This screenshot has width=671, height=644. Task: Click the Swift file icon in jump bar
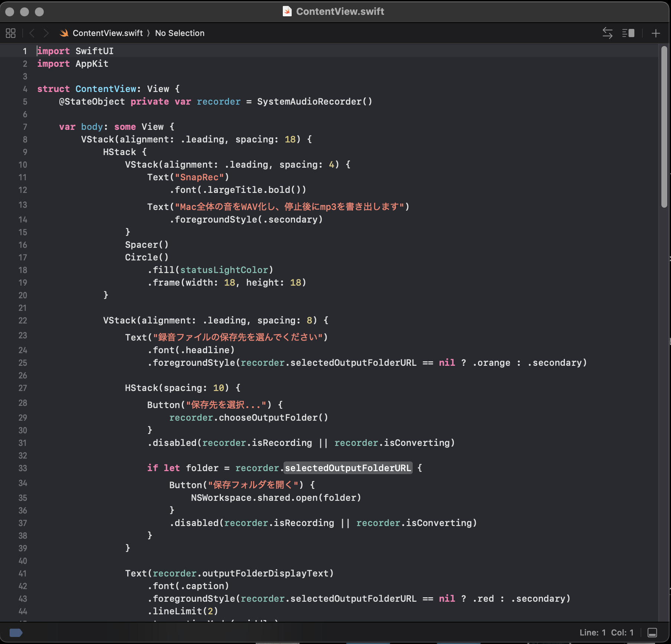click(64, 33)
